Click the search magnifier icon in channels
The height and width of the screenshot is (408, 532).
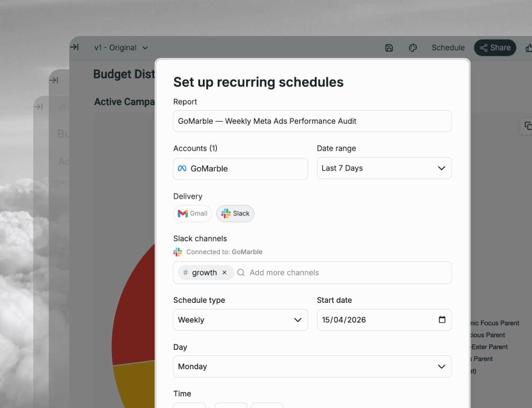coord(241,272)
